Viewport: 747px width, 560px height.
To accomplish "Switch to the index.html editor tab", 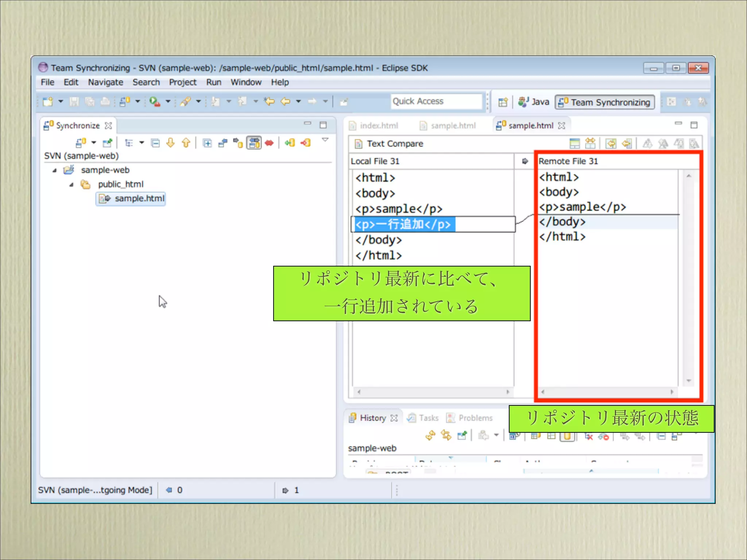I will pos(379,126).
